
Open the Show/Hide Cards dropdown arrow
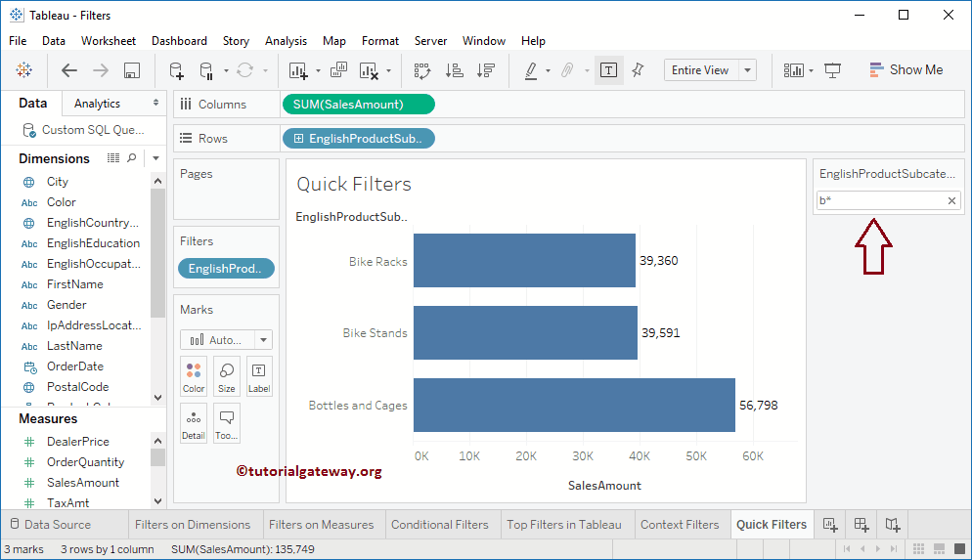(812, 71)
